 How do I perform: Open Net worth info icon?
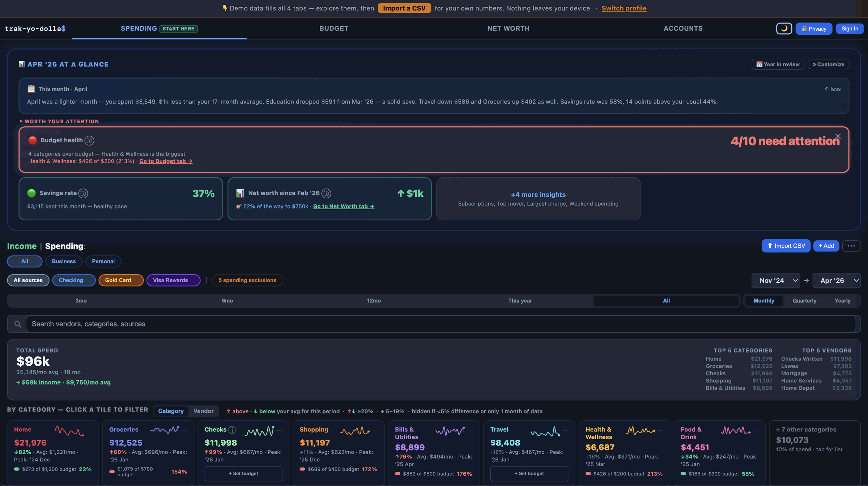click(x=326, y=193)
